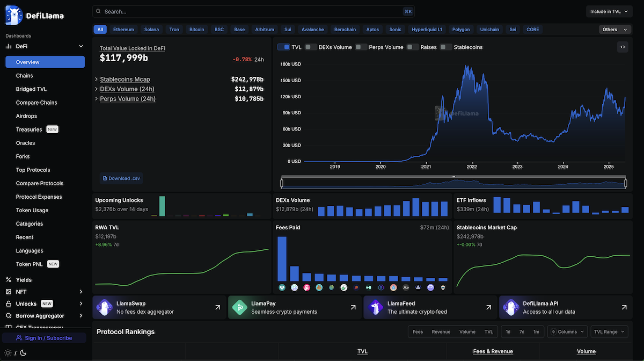This screenshot has height=361, width=644.
Task: Click Sign In / Subscribe
Action: [44, 338]
